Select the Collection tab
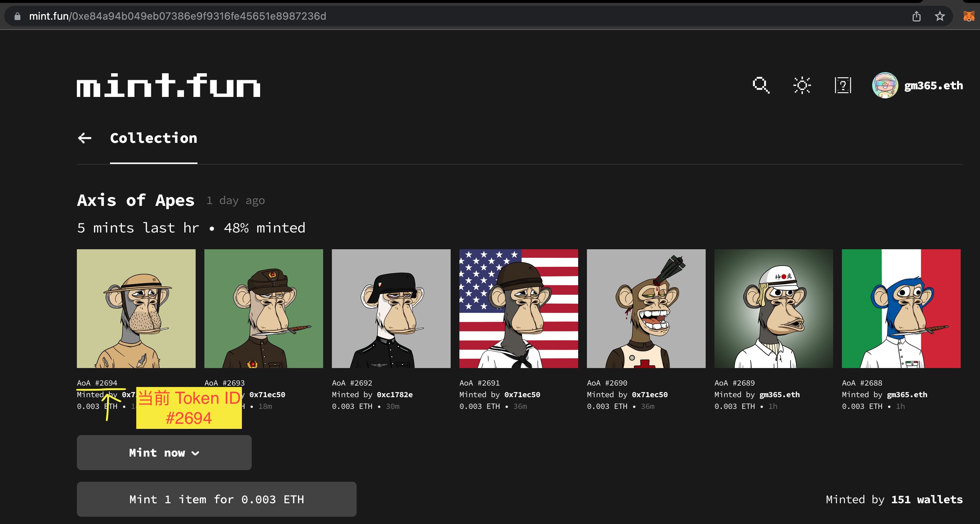This screenshot has width=980, height=524. tap(153, 138)
